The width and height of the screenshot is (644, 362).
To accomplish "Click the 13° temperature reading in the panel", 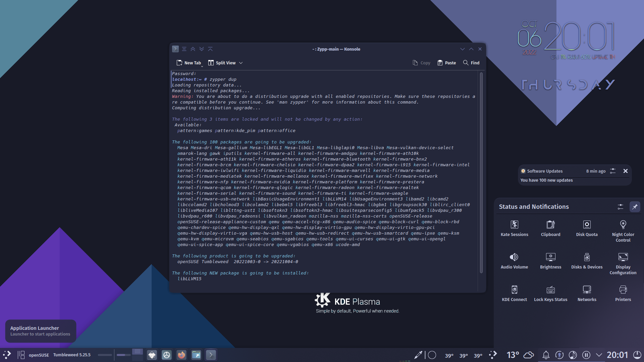I will point(513,355).
